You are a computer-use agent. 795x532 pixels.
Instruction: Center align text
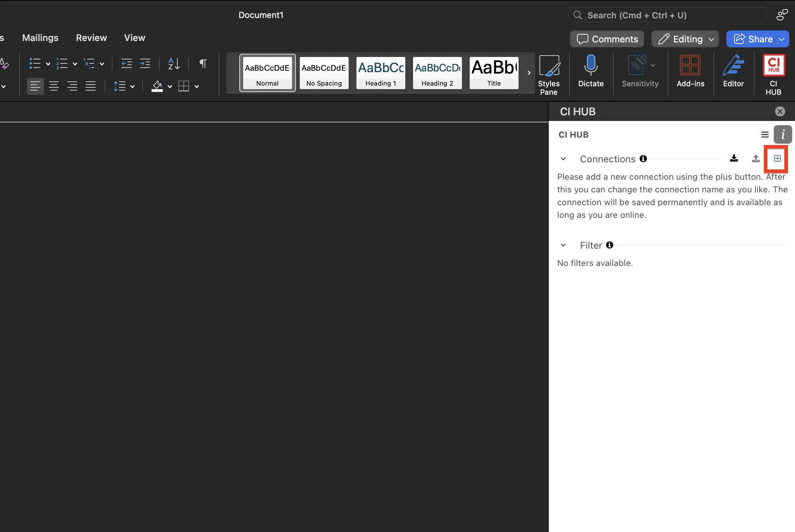tap(54, 86)
